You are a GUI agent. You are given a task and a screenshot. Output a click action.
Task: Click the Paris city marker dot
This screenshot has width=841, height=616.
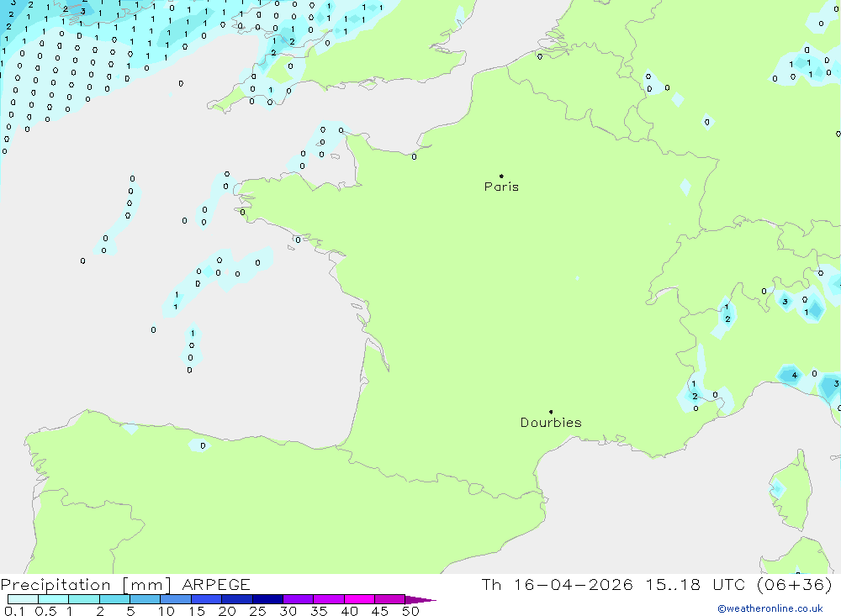click(501, 176)
